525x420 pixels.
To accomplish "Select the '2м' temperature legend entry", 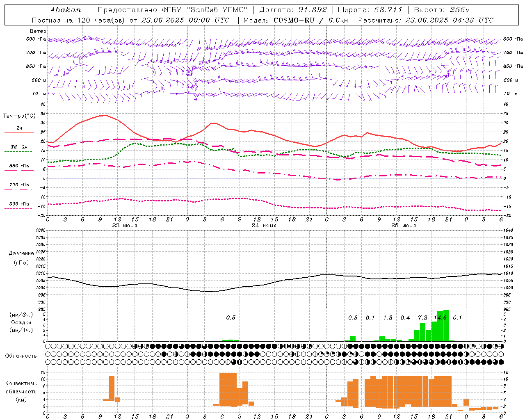I will click(x=19, y=128).
